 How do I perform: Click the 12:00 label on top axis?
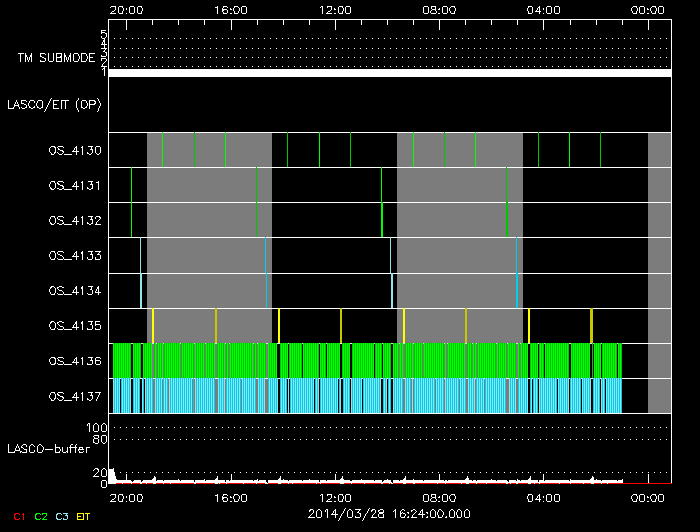336,10
